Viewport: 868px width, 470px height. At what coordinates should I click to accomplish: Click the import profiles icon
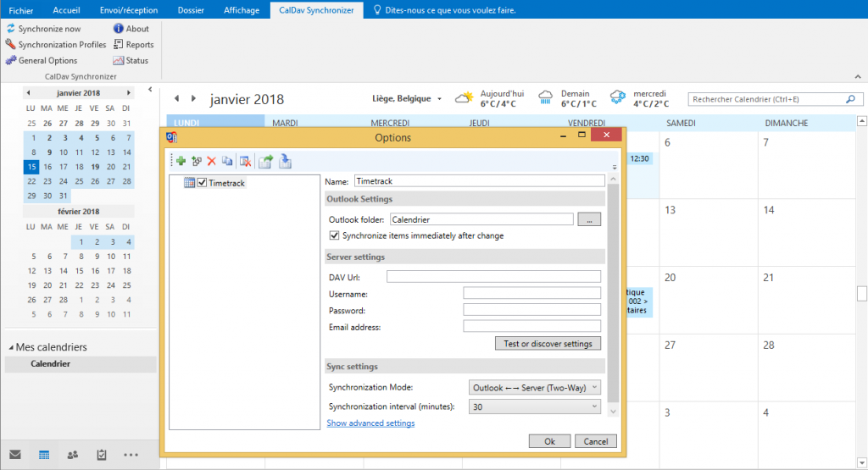286,160
